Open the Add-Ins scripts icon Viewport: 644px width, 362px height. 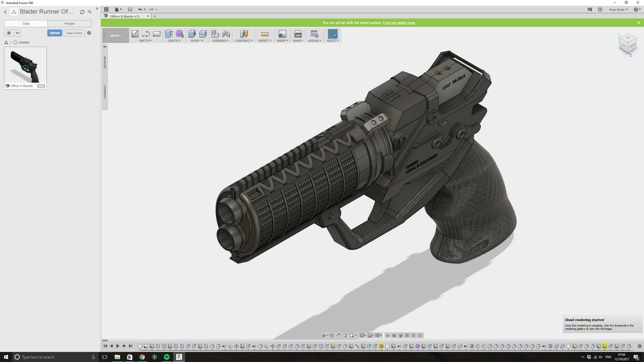314,34
